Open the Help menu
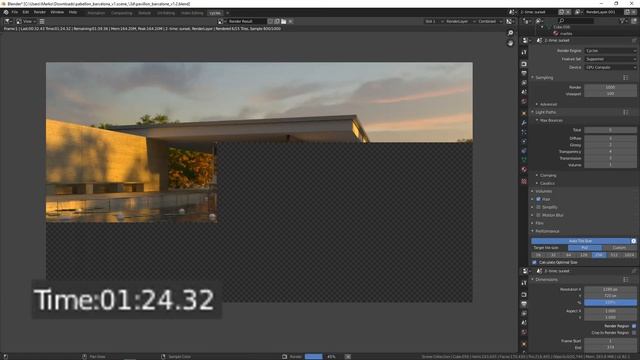The height and width of the screenshot is (360, 640). pos(73,12)
